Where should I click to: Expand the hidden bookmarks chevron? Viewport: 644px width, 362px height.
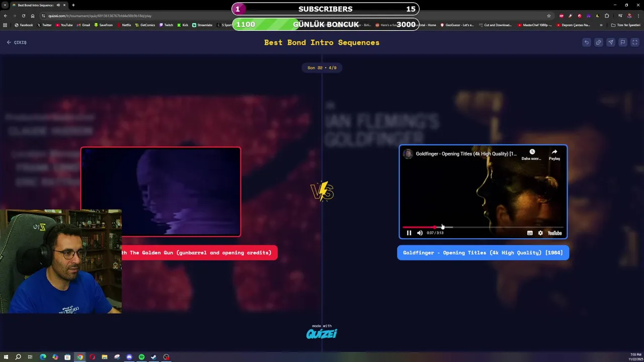coord(601,25)
